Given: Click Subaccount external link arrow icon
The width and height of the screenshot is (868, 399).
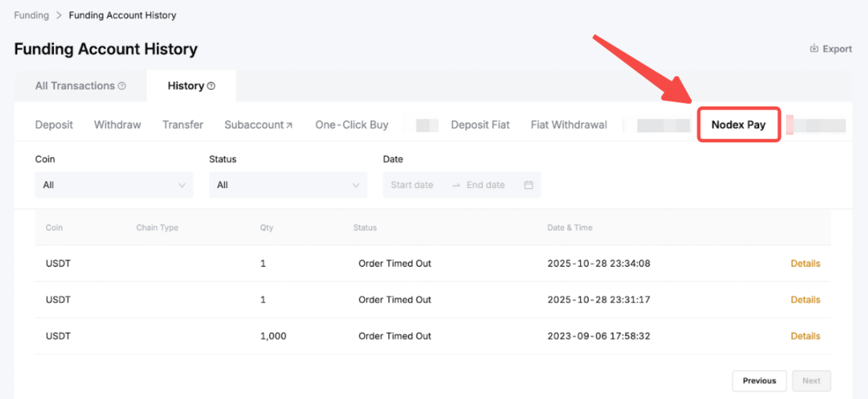Looking at the screenshot, I should [289, 126].
